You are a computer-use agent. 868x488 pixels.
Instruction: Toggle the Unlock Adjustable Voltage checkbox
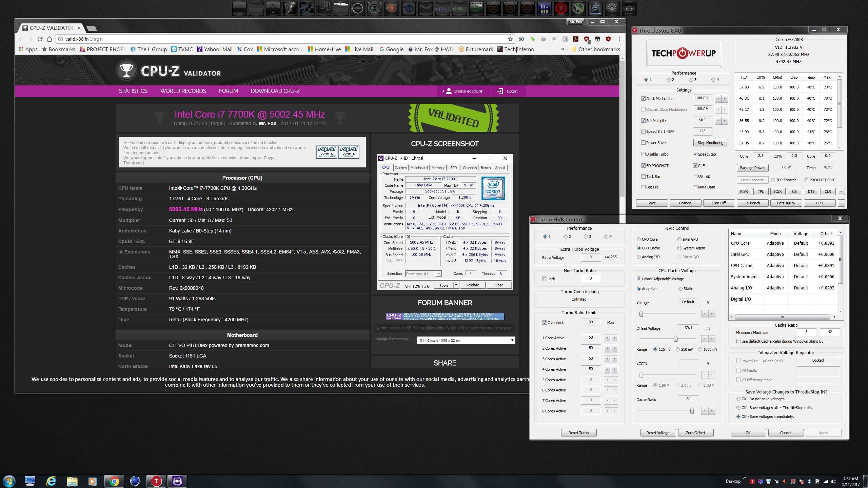click(639, 279)
